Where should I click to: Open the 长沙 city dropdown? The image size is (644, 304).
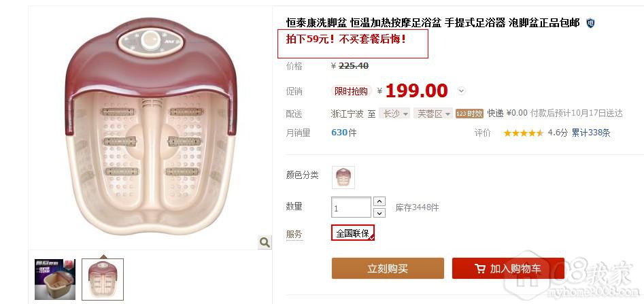click(394, 114)
